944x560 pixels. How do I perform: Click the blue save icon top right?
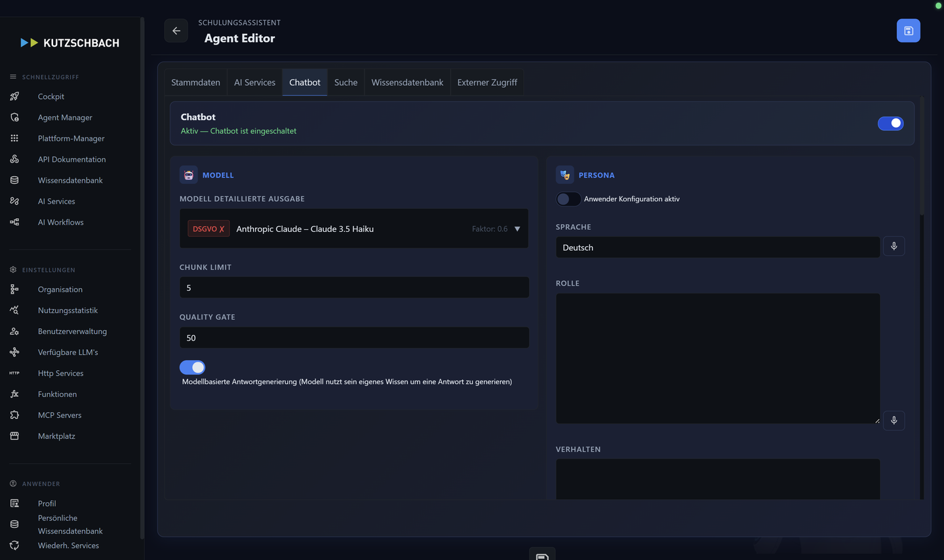click(908, 31)
